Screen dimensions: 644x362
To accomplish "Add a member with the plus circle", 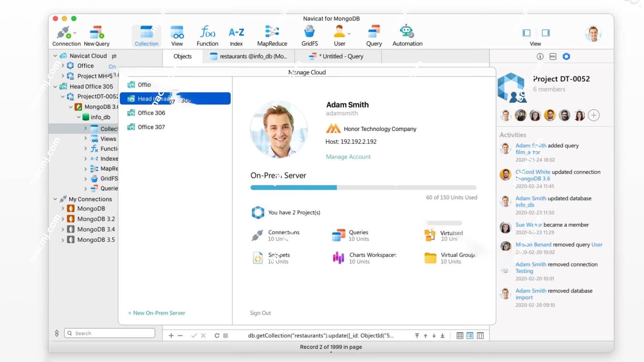I will [594, 115].
